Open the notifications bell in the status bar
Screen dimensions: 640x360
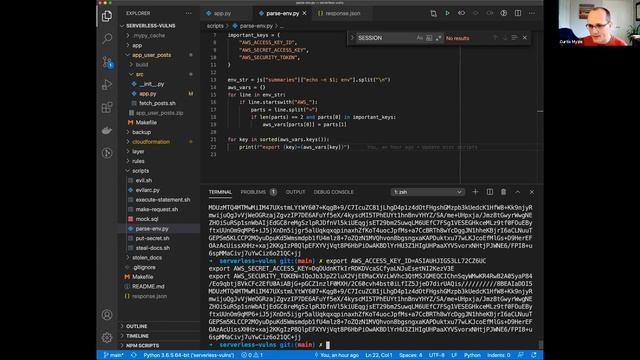pos(534,355)
